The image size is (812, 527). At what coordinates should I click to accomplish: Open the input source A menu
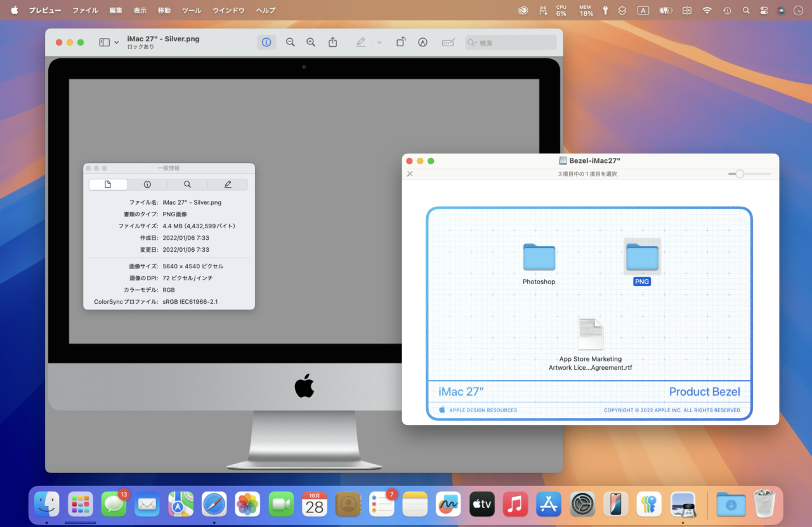pyautogui.click(x=643, y=10)
